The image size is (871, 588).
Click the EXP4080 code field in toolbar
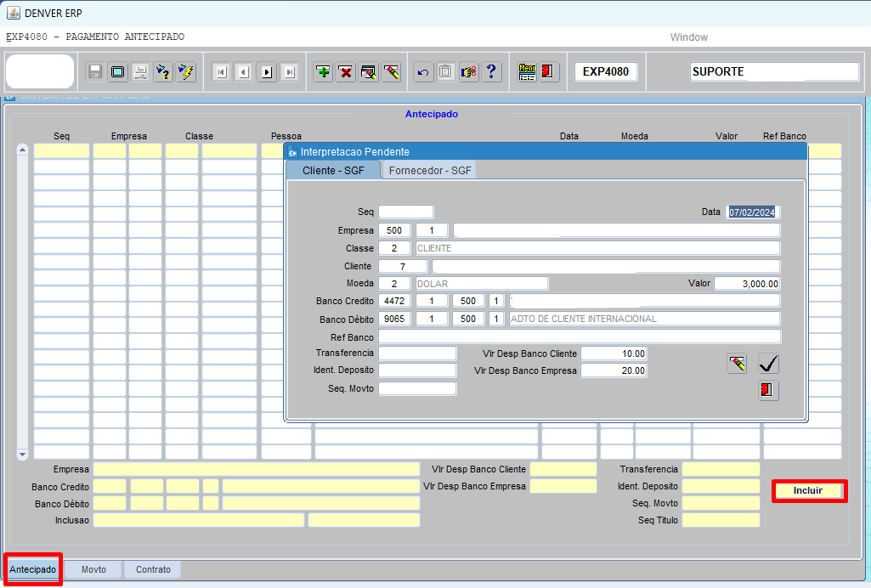[606, 71]
